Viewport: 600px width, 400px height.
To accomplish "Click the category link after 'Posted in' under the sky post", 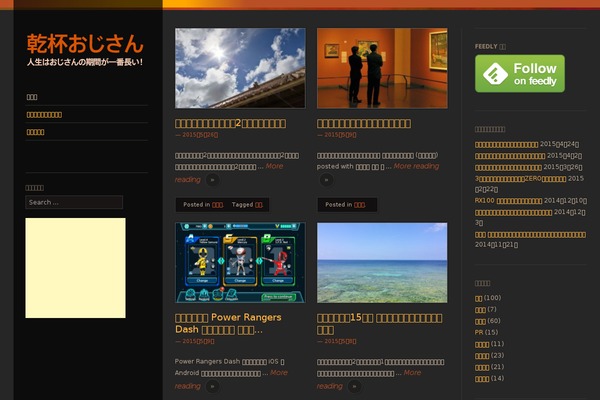I will tap(217, 205).
